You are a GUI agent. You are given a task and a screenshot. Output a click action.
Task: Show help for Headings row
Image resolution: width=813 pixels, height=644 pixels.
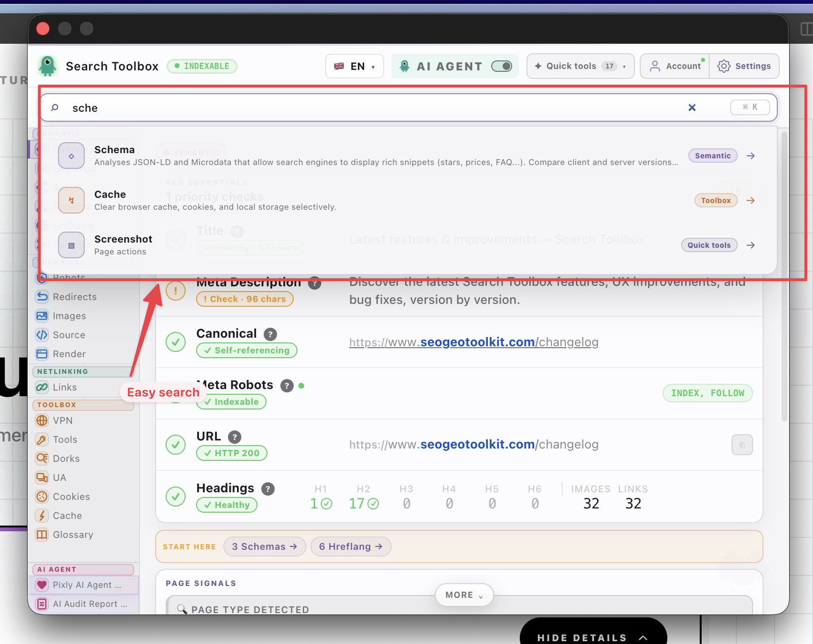(x=268, y=489)
